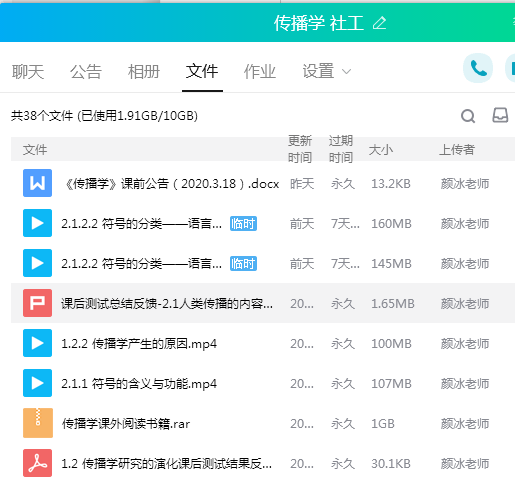
Task: Switch to the 聊天 tab
Action: click(28, 72)
